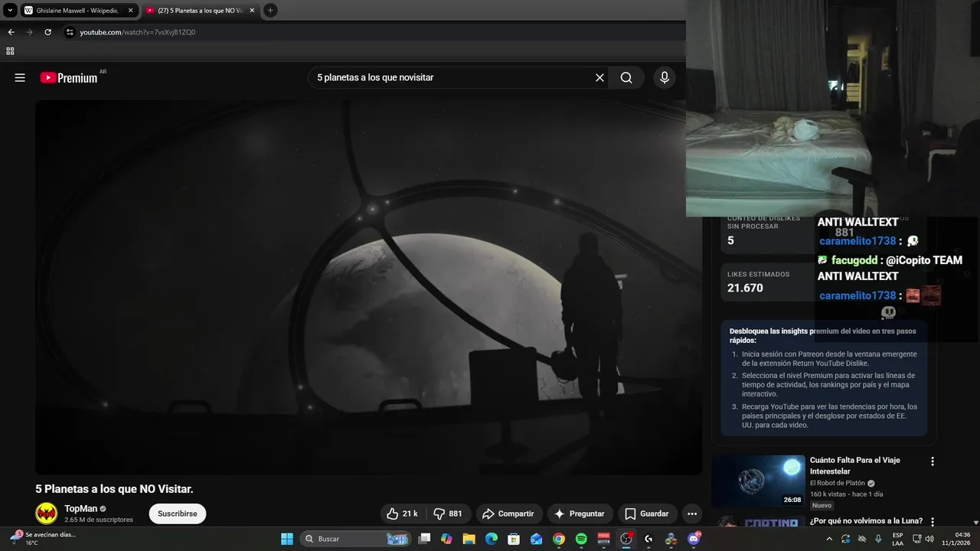Open the tab search dropdown arrow
This screenshot has height=551, width=980.
pyautogui.click(x=10, y=10)
